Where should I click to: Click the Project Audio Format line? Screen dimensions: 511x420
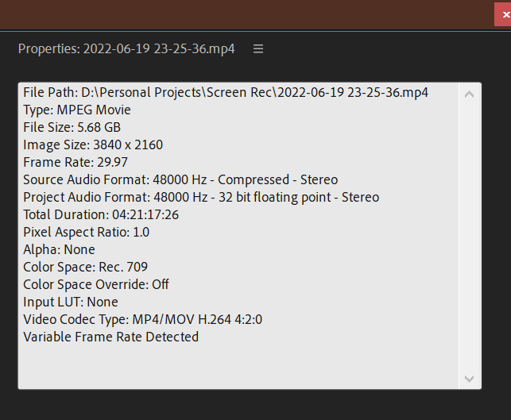pyautogui.click(x=201, y=198)
